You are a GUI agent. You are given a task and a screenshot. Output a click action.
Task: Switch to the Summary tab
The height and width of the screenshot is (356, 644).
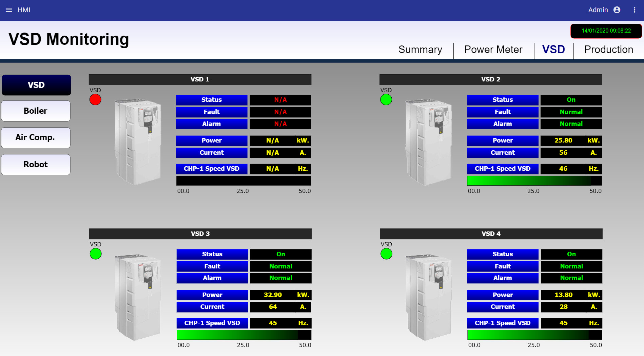(x=420, y=50)
